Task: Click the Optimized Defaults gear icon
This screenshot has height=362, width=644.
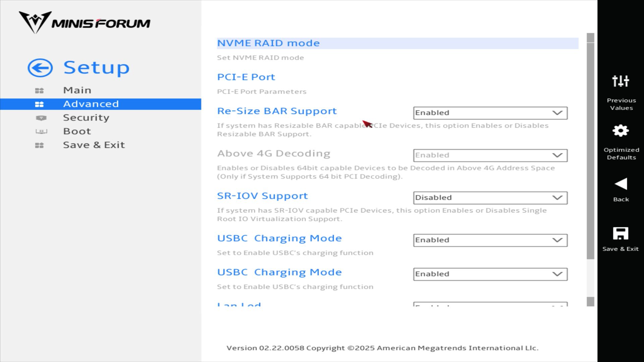Action: click(x=621, y=131)
